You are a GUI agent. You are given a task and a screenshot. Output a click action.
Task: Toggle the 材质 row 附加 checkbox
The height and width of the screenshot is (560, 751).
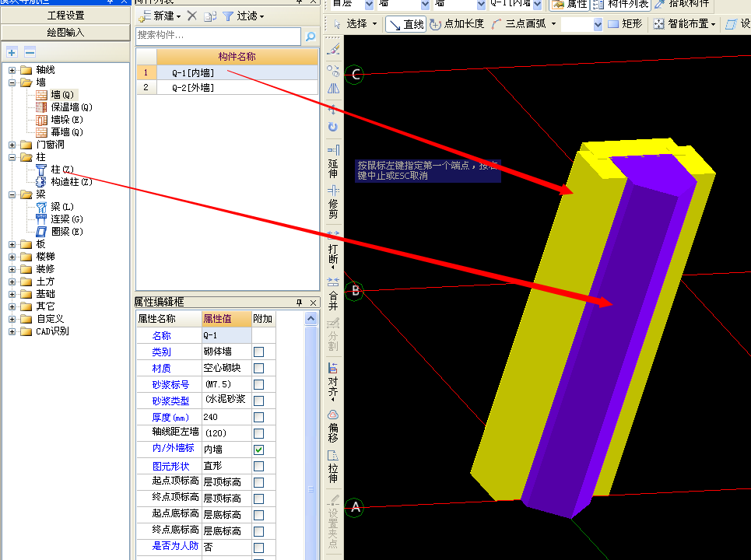pos(258,368)
